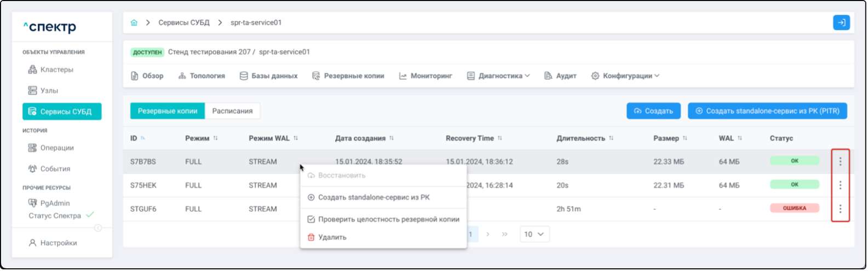Open page size dropdown showing 10
The image size is (868, 271).
pos(534,234)
